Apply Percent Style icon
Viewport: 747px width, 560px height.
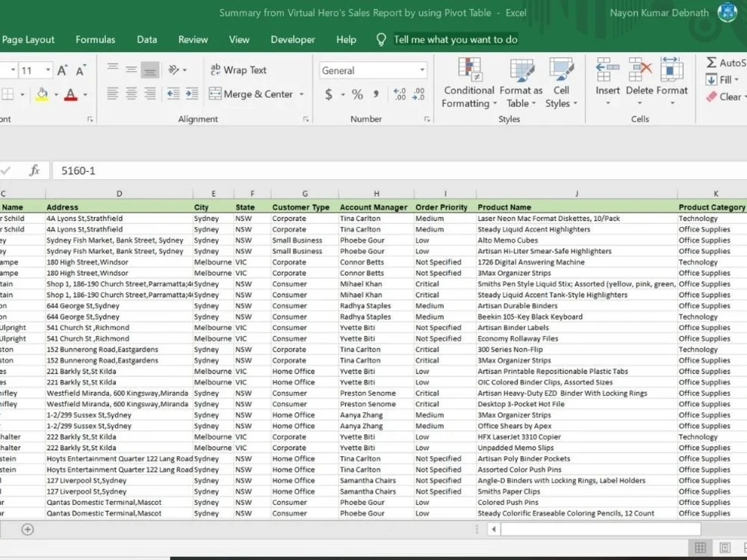(357, 94)
